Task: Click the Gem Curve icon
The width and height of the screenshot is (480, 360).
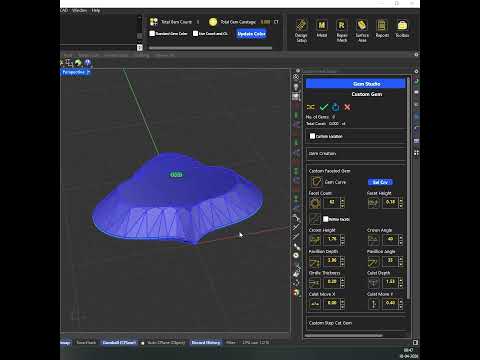Action: (316, 182)
